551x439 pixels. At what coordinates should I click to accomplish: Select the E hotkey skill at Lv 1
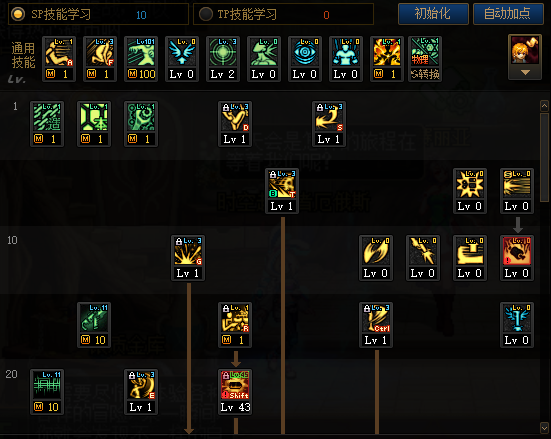(x=141, y=392)
